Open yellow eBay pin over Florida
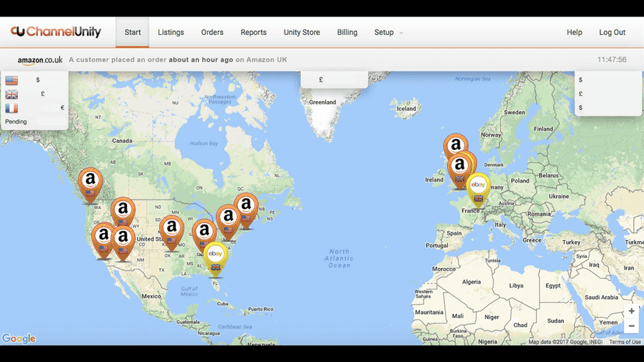 tap(215, 258)
